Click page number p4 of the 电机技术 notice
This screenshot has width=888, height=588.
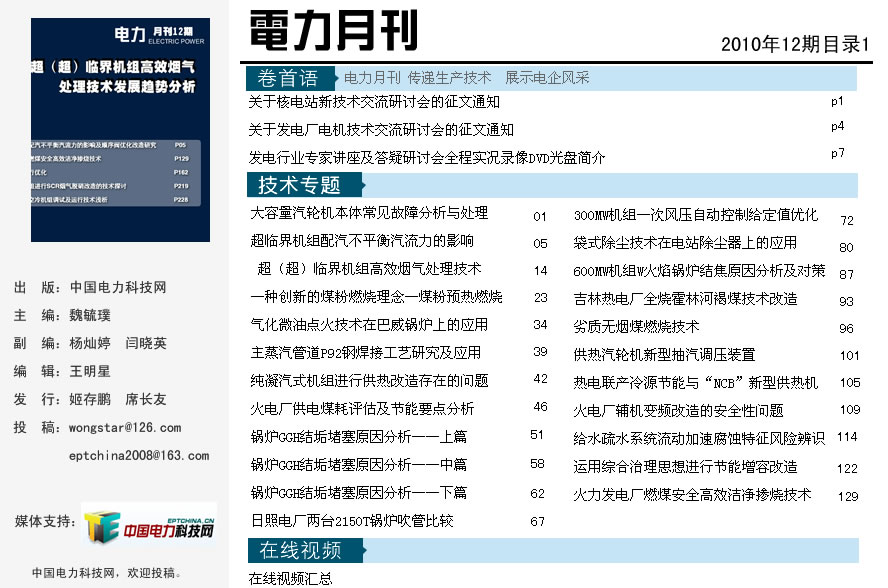tap(837, 126)
